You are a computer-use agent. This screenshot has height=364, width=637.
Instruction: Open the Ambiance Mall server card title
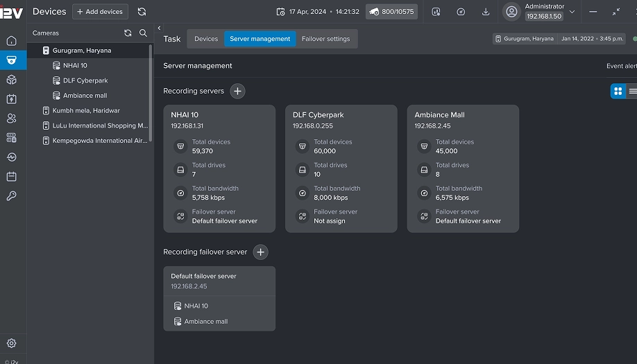pos(439,115)
